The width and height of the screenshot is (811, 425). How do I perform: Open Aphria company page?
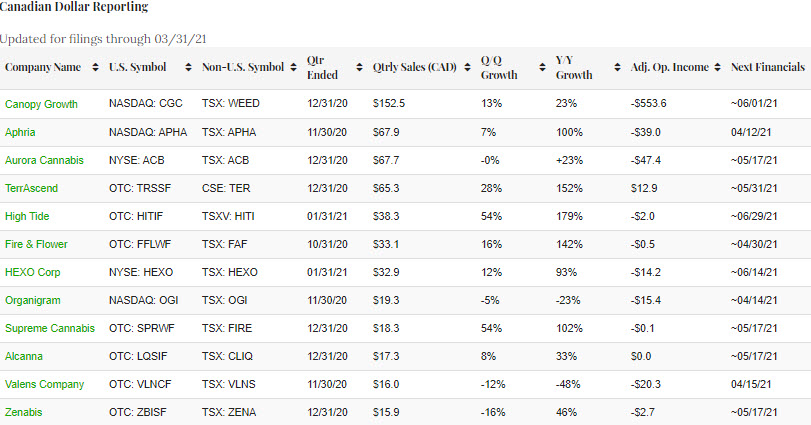point(21,132)
